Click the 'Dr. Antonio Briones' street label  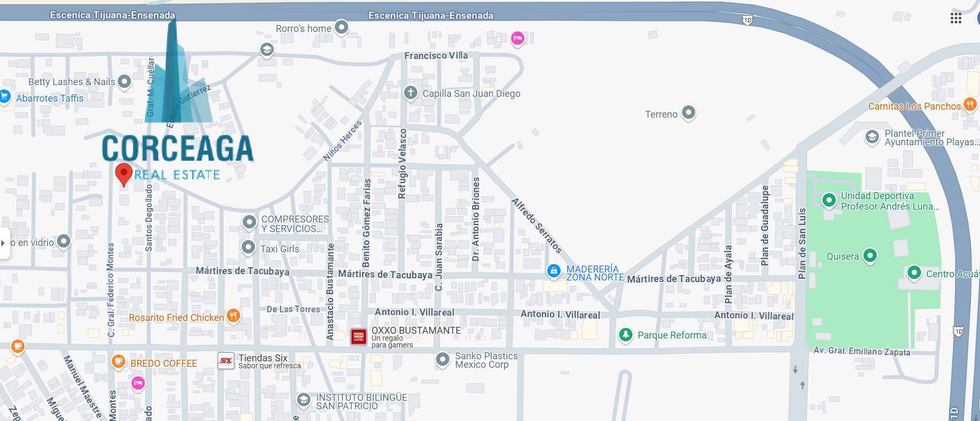coord(476,219)
